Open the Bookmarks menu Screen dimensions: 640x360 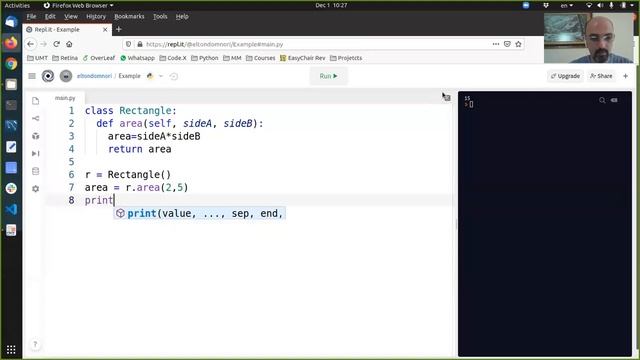pyautogui.click(x=129, y=16)
